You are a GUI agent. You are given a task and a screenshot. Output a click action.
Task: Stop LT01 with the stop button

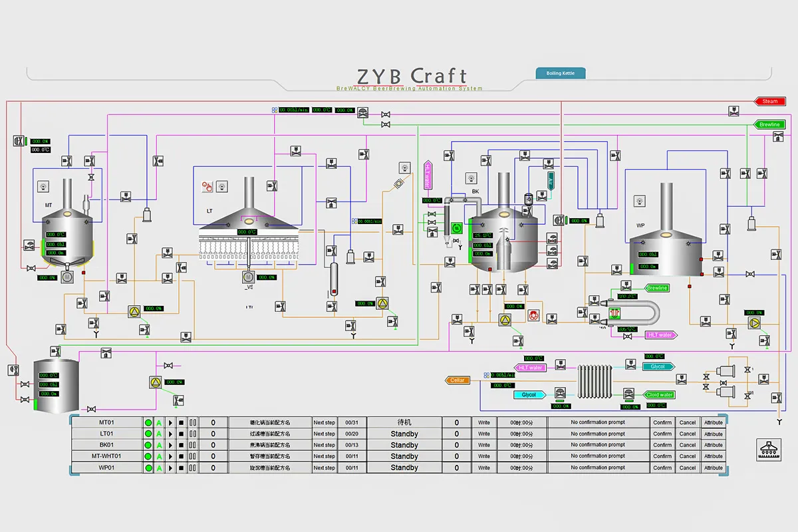[x=182, y=434]
